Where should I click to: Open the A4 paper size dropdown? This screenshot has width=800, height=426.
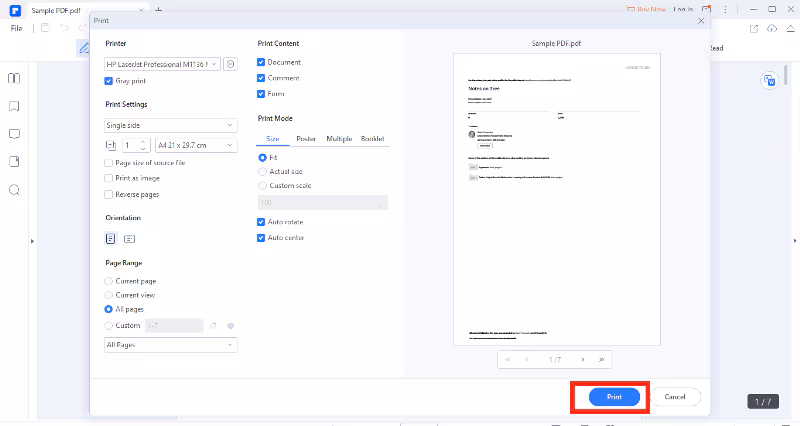196,145
